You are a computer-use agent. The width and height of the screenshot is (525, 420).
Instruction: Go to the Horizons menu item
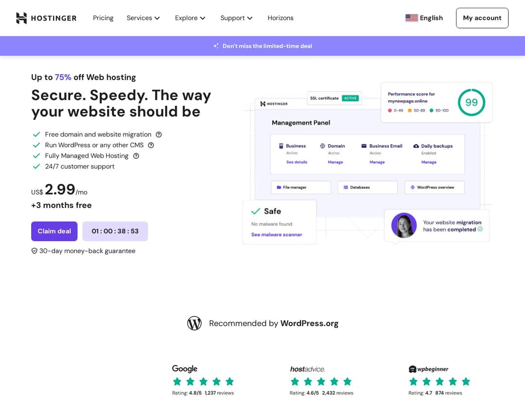pyautogui.click(x=280, y=18)
